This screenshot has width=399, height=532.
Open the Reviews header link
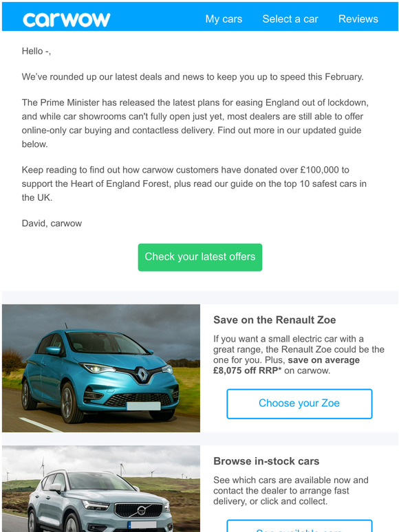(358, 19)
